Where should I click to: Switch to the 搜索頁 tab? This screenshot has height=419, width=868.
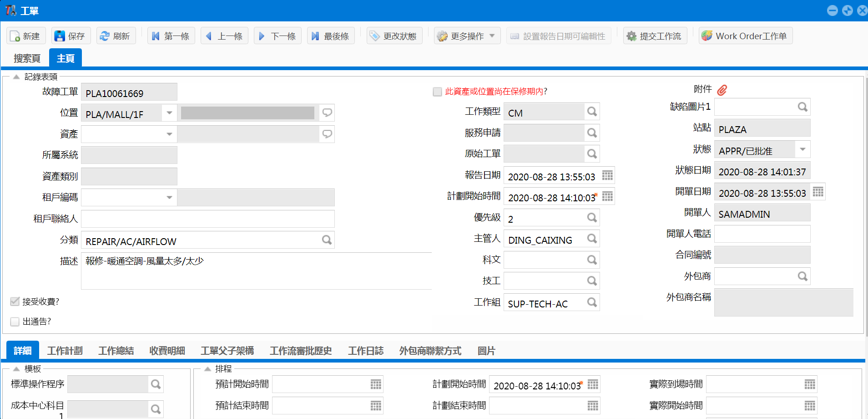click(27, 58)
